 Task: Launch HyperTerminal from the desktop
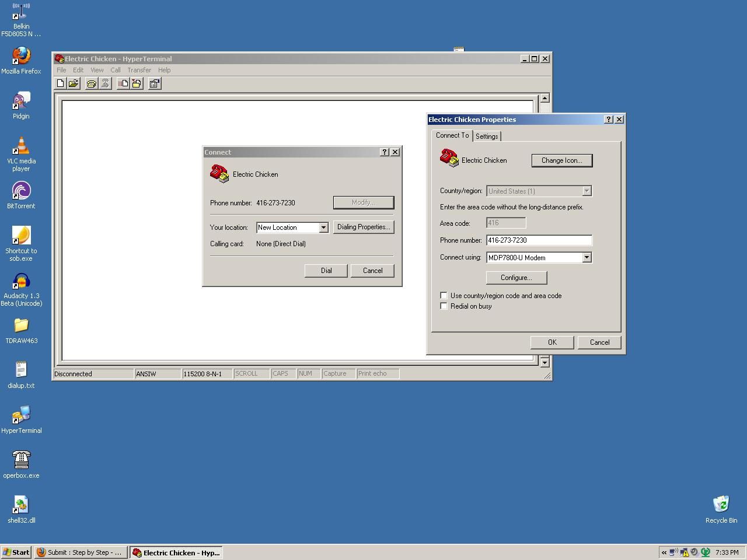(22, 415)
